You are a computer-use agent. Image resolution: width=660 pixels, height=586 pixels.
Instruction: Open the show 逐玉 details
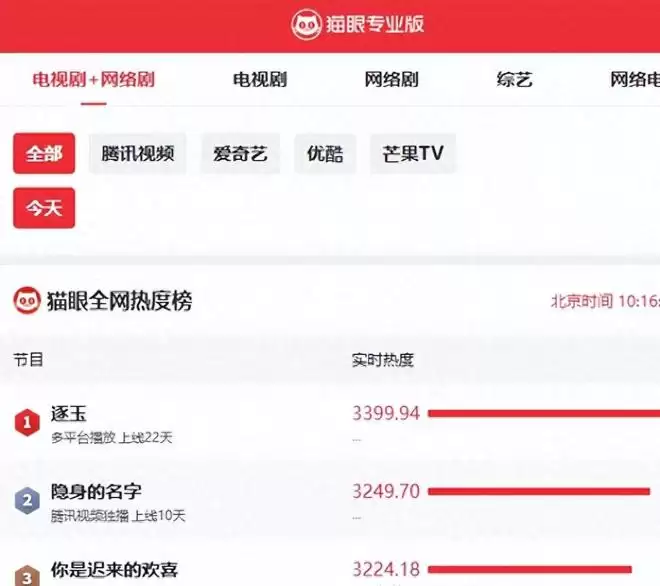point(70,414)
